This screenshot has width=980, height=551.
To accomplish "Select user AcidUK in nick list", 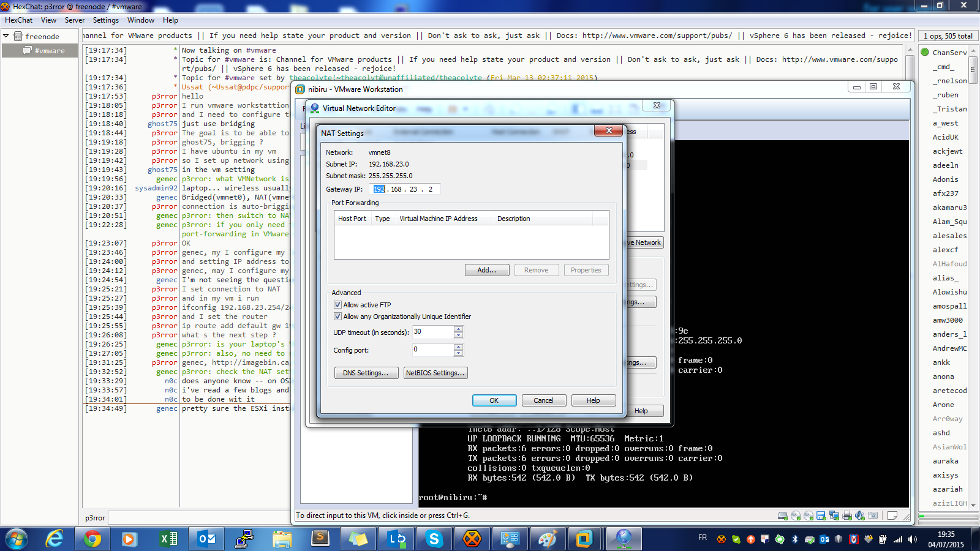I will coord(945,137).
